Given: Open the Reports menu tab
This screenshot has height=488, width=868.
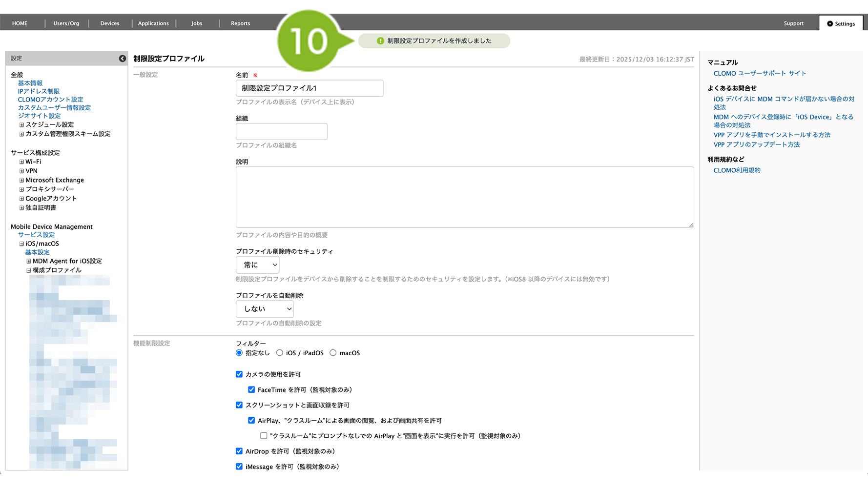Looking at the screenshot, I should [240, 23].
